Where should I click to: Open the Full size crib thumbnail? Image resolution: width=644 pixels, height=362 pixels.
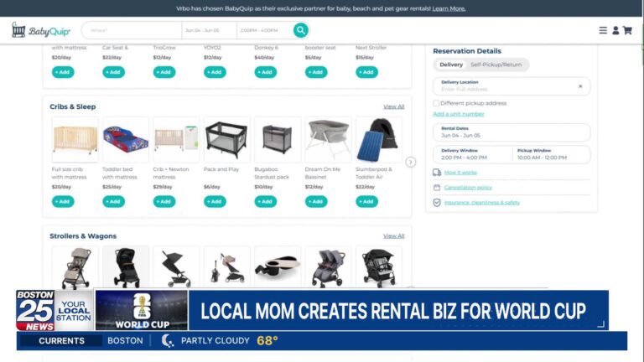tap(75, 140)
